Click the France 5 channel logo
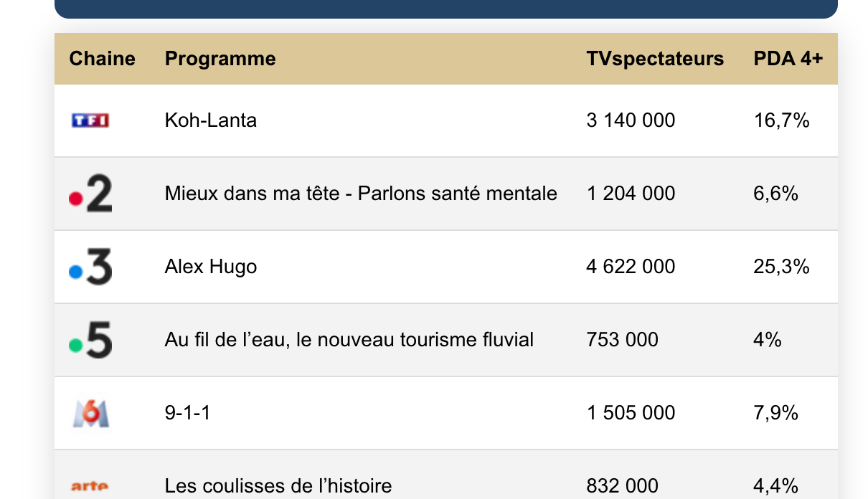 (90, 341)
